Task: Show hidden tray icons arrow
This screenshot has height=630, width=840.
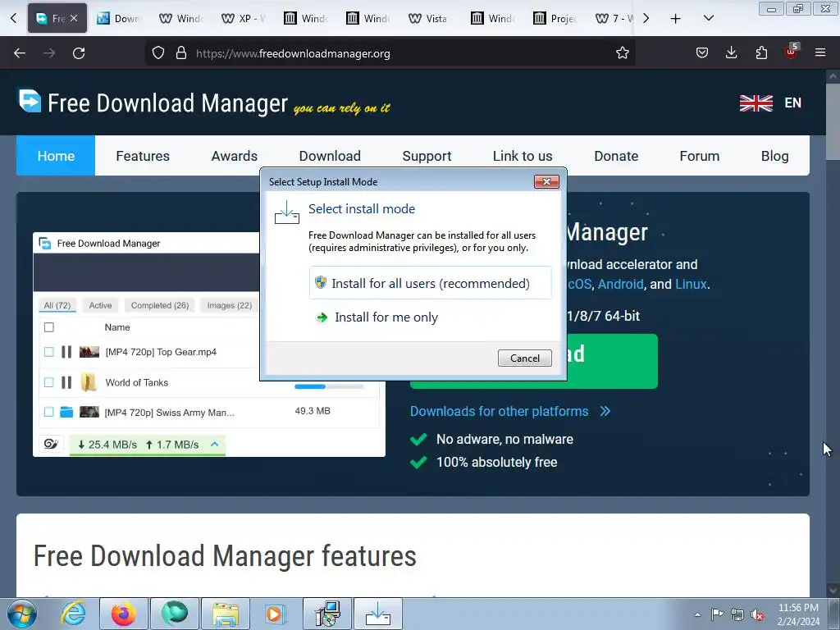Action: [697, 614]
